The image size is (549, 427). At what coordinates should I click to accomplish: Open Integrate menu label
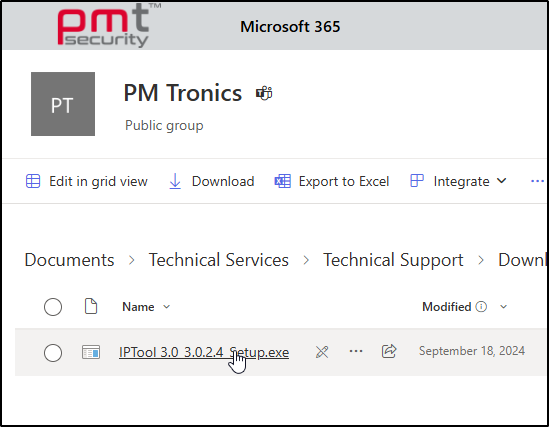[461, 181]
